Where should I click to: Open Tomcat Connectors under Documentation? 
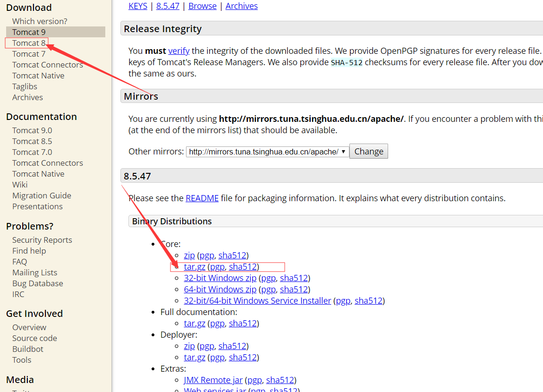click(x=47, y=163)
